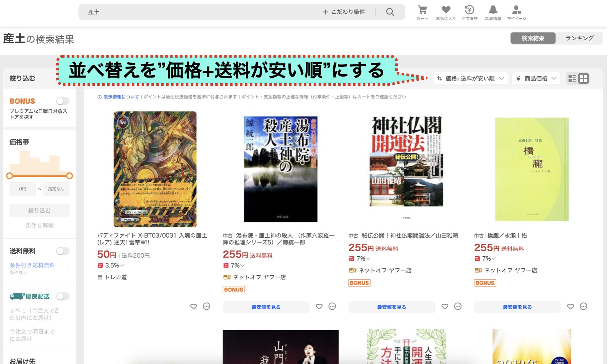Open トレカ道 store link
This screenshot has height=364, width=609.
[116, 277]
